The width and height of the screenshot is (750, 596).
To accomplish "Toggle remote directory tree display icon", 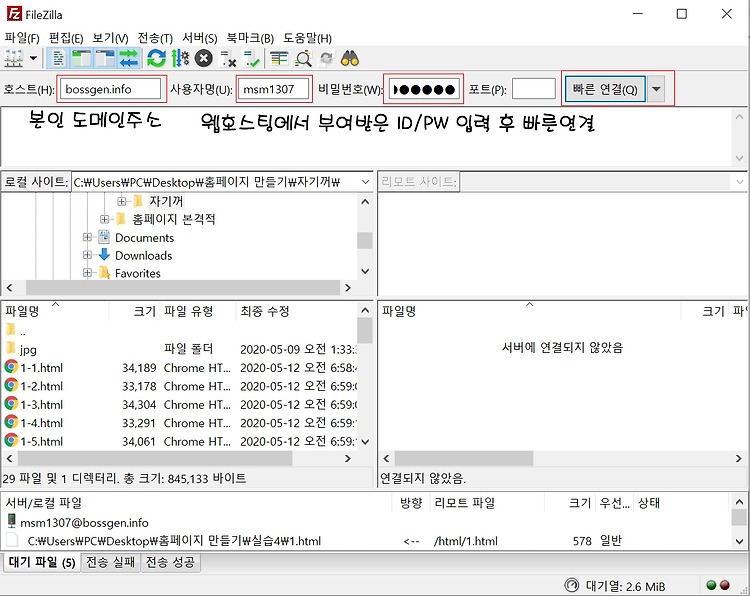I will [105, 58].
